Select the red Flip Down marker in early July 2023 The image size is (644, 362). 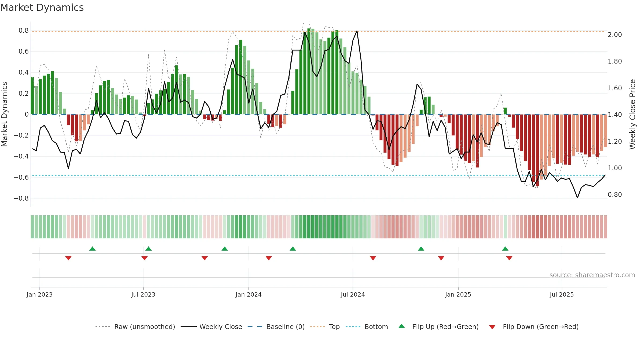point(144,258)
